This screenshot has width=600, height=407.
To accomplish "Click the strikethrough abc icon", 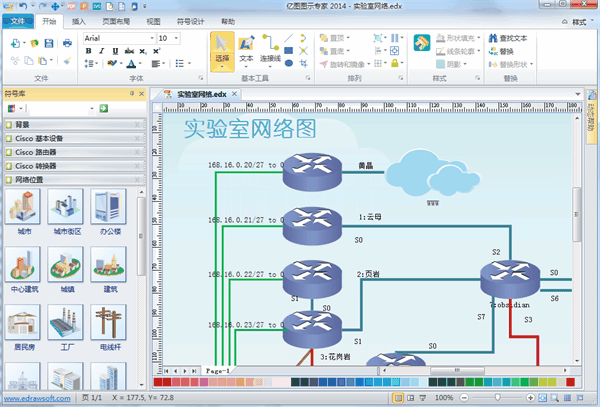I will pos(129,51).
